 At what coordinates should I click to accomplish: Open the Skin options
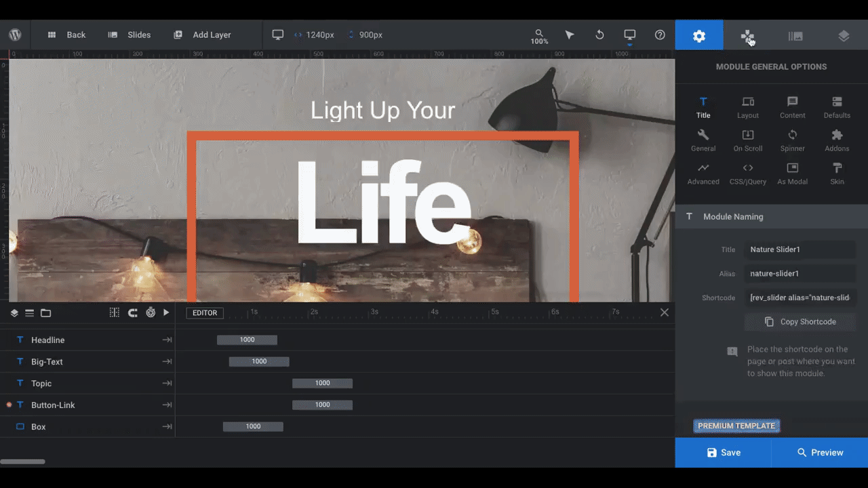tap(837, 174)
